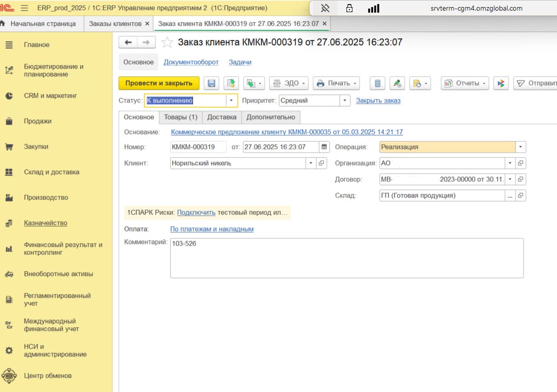Click the document movements list icon
Viewport: 557px width, 392px height.
(378, 83)
